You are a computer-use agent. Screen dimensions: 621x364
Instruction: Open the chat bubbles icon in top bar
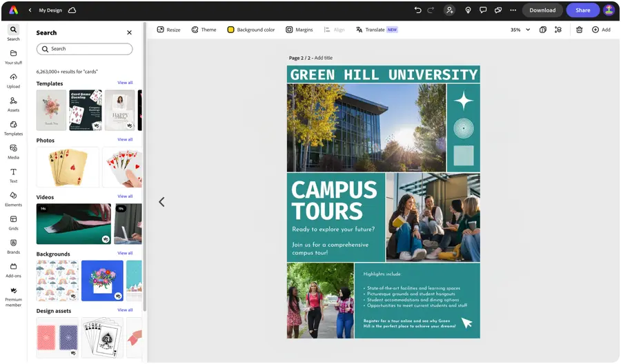498,10
